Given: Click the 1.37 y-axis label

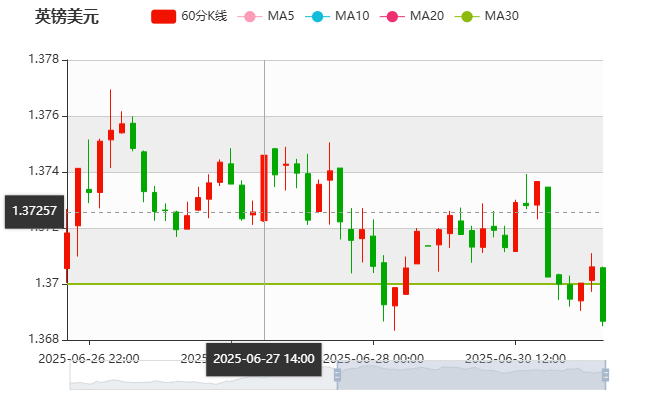Looking at the screenshot, I should click(x=47, y=283).
